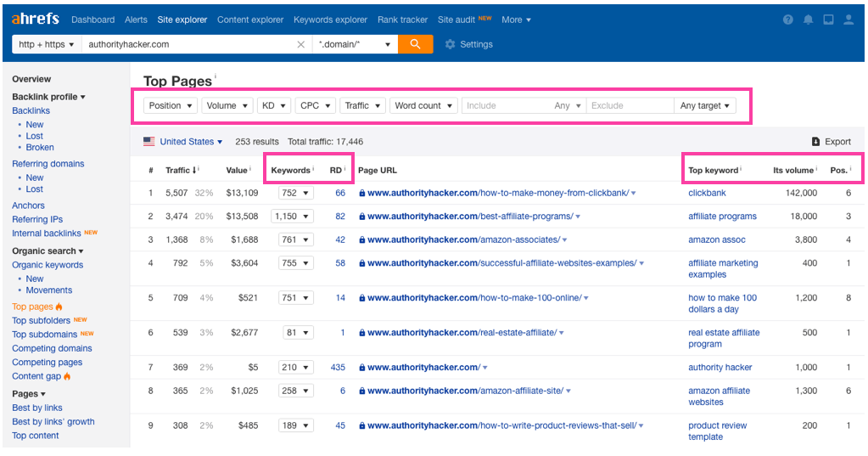Click the display monitor icon in header
Image resolution: width=868 pixels, height=456 pixels.
[x=828, y=20]
